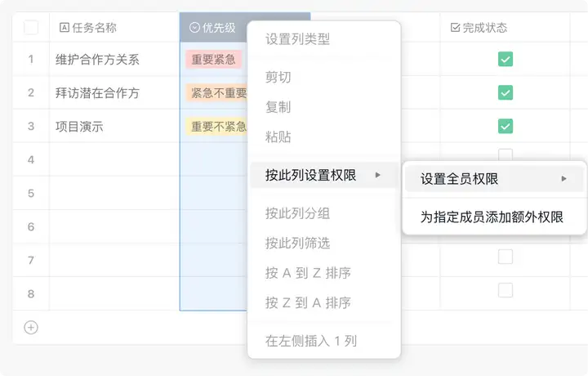Choose 设置列类型 from context menu
The width and height of the screenshot is (588, 376).
pyautogui.click(x=297, y=39)
